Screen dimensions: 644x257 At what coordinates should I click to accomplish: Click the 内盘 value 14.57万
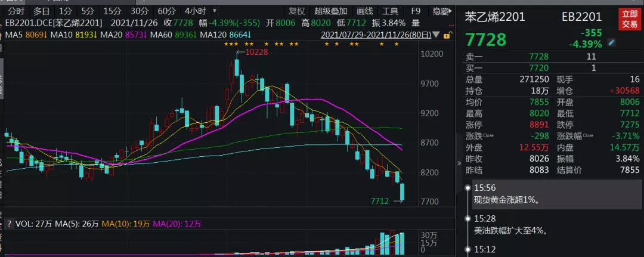[x=626, y=147]
